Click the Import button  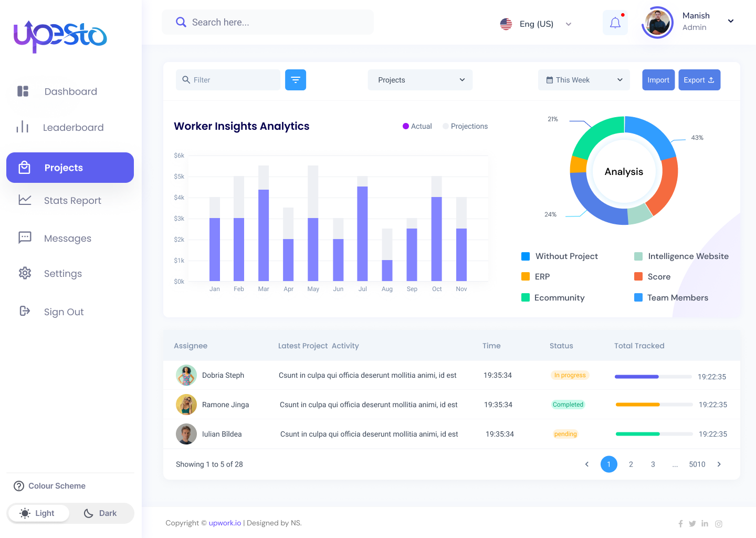(658, 80)
